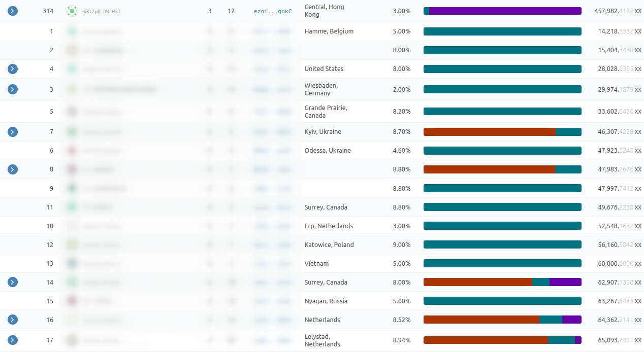Click orange segment of Kyiv stake bar
644x352 pixels.
coord(489,132)
